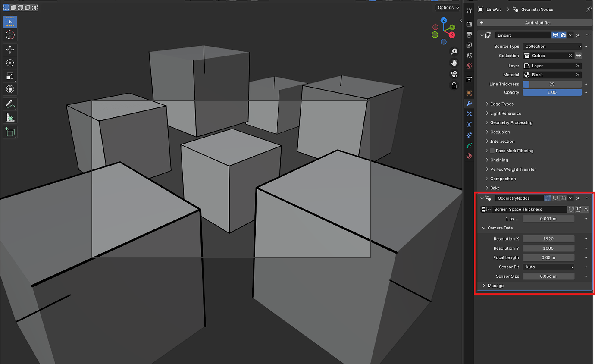Activate the 3D Cursor tool
This screenshot has width=595, height=364.
click(10, 35)
